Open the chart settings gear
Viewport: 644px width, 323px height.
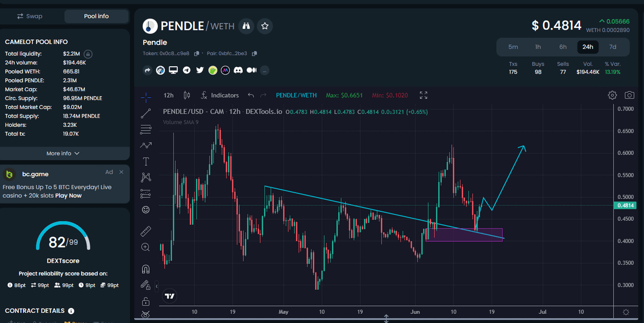612,95
